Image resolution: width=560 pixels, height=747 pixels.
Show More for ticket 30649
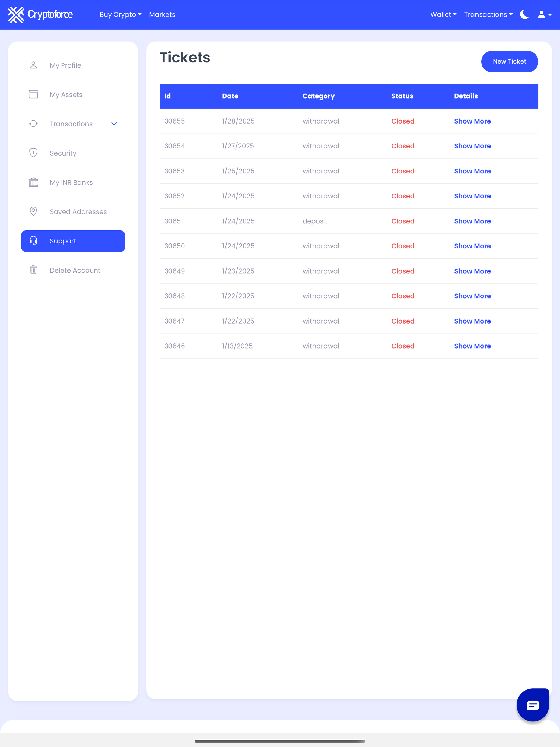[x=472, y=271]
